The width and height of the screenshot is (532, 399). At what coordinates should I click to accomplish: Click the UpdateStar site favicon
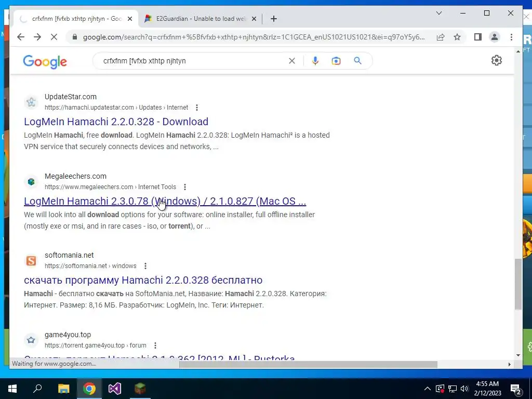[31, 102]
